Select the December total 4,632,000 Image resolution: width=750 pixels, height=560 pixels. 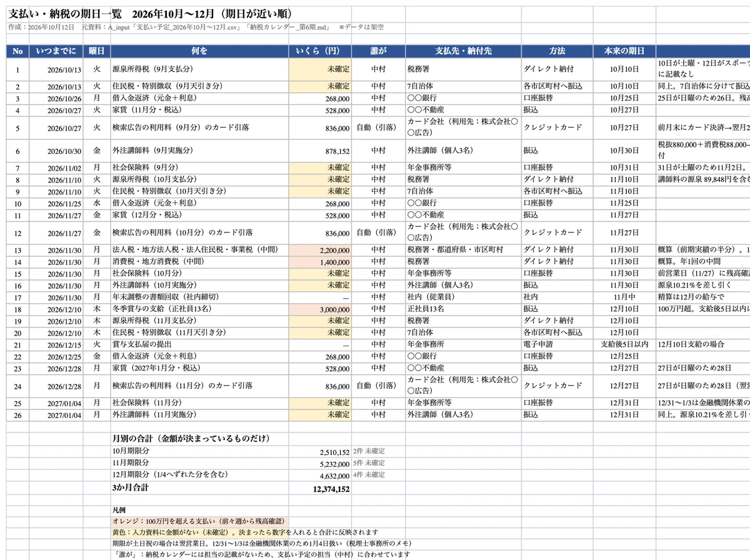point(321,475)
